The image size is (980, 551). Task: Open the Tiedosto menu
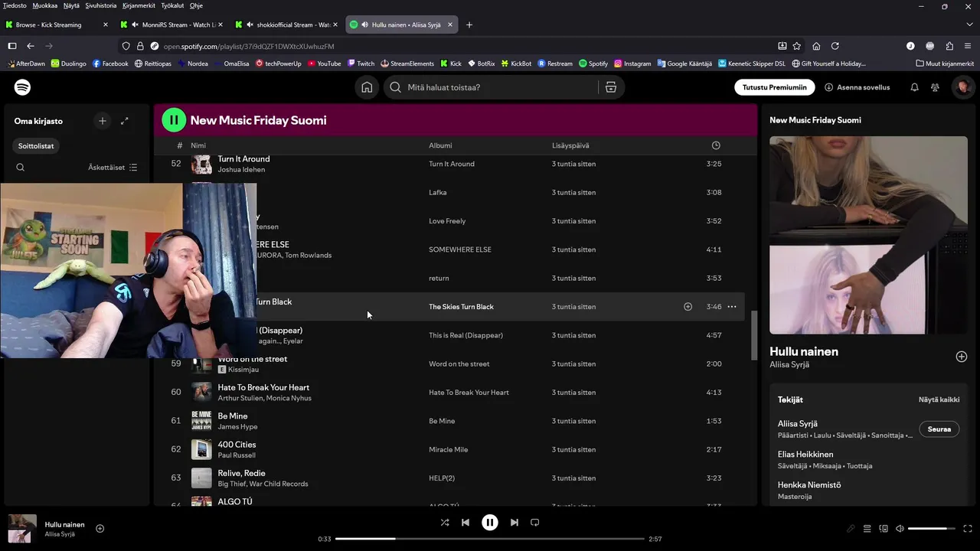15,5
